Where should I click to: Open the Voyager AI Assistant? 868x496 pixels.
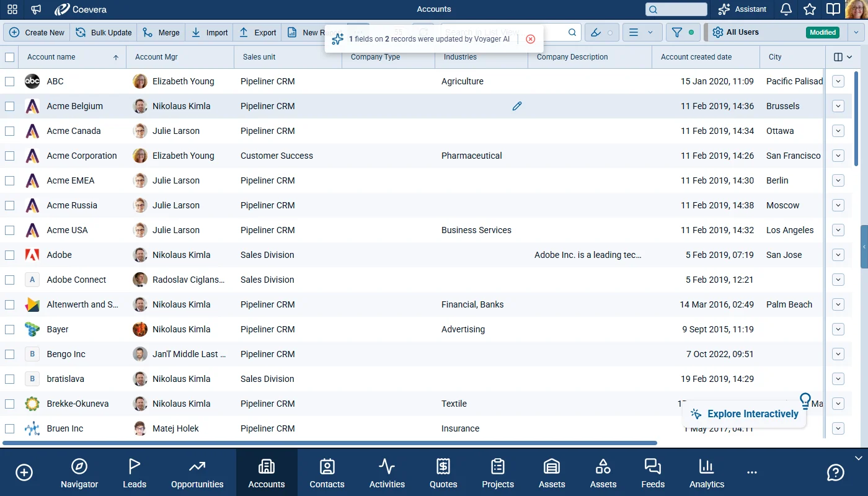742,9
